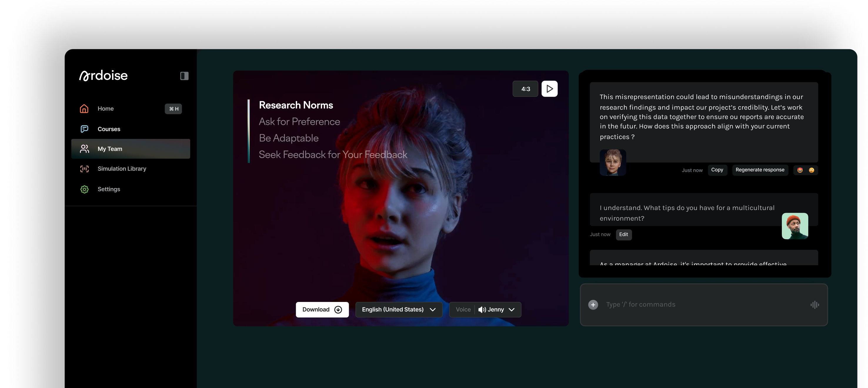Click Regenerate response button
The height and width of the screenshot is (388, 868).
click(760, 170)
